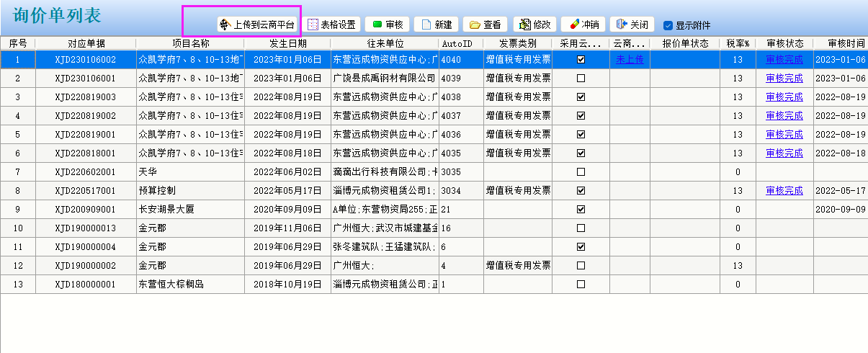The width and height of the screenshot is (868, 353).
Task: Click 查看 to view record
Action: (x=485, y=24)
